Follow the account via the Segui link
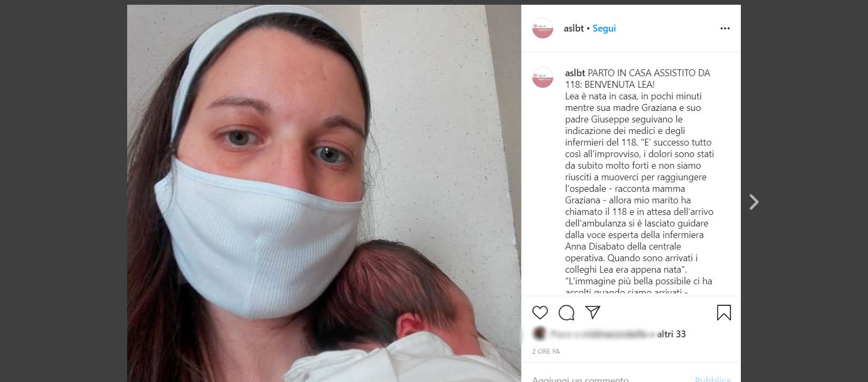Screen dimensions: 868x382 point(604,28)
